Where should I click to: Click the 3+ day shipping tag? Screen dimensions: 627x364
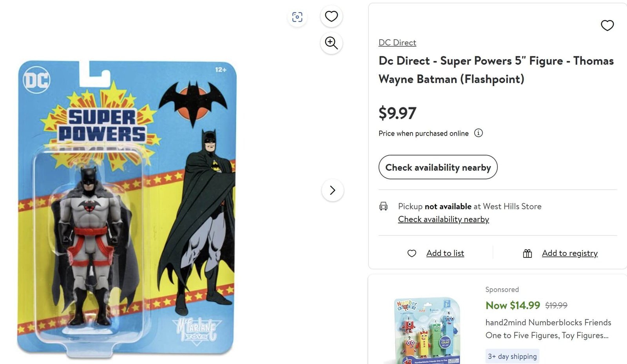(x=512, y=356)
